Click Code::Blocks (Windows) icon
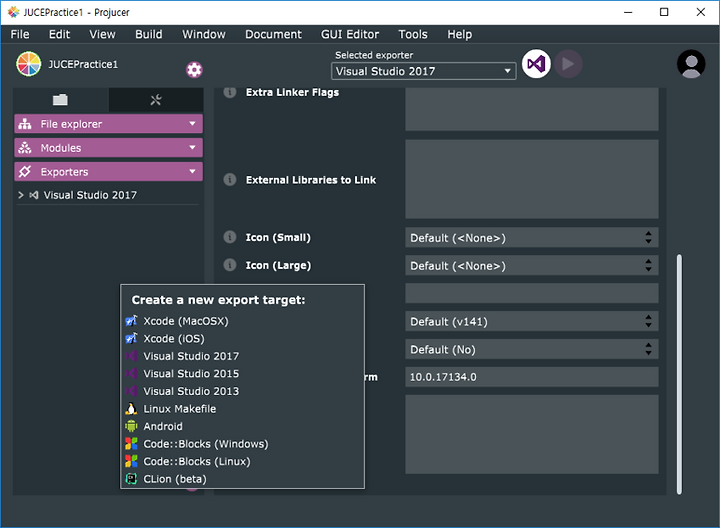This screenshot has height=528, width=720. (131, 444)
